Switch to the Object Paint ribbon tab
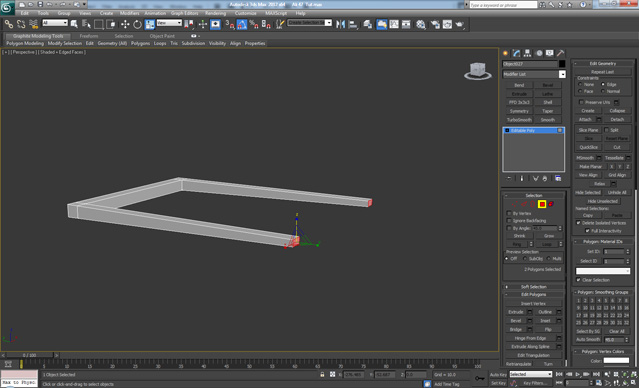639x388 pixels. point(162,36)
